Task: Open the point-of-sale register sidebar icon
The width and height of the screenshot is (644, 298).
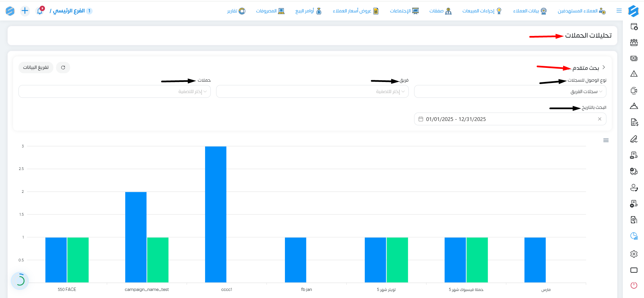Action: [x=634, y=155]
